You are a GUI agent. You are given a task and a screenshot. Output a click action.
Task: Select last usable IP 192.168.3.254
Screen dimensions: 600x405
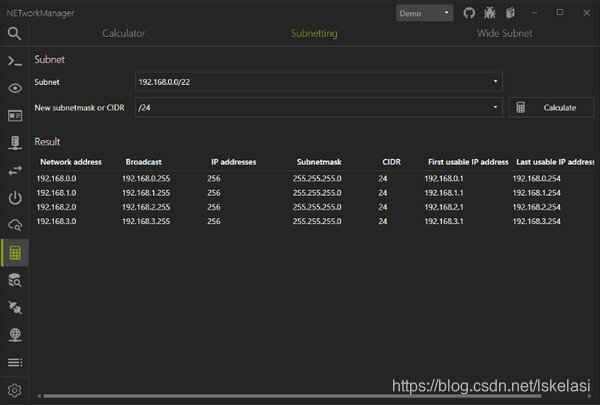click(x=536, y=221)
